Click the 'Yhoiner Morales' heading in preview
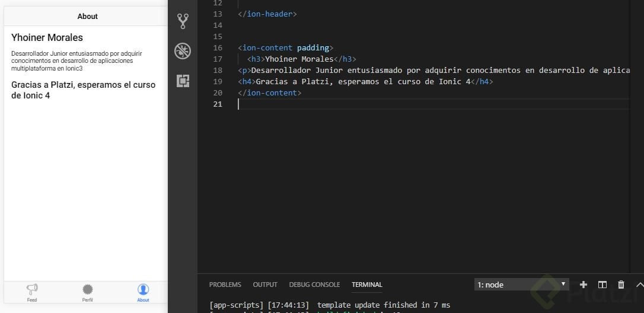Image resolution: width=644 pixels, height=313 pixels. tap(47, 37)
